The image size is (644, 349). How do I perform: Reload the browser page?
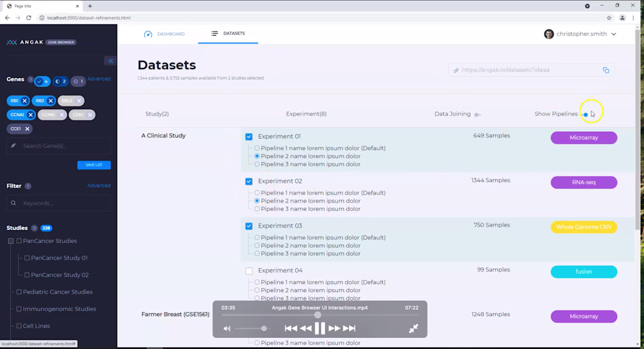28,18
